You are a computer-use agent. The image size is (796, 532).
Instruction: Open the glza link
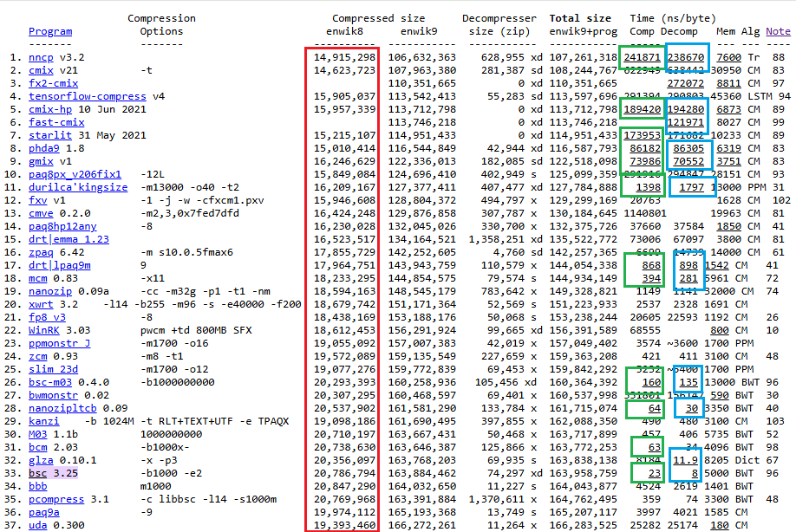click(41, 460)
